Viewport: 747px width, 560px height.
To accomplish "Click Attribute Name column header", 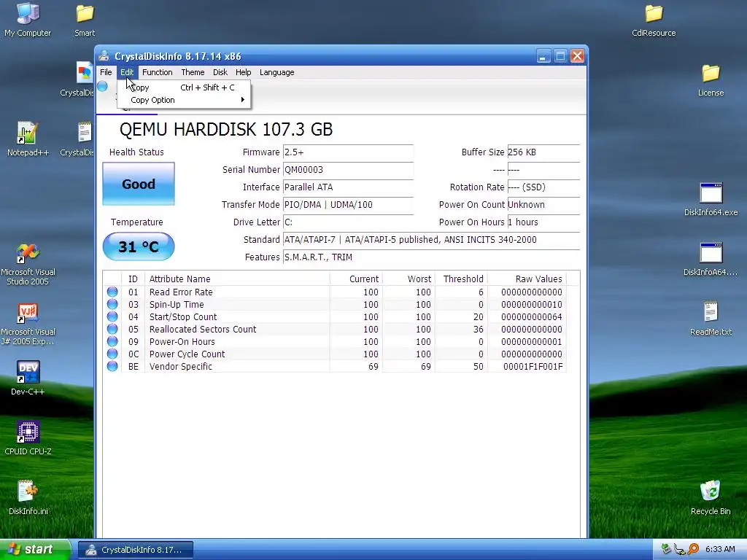I will [x=238, y=279].
